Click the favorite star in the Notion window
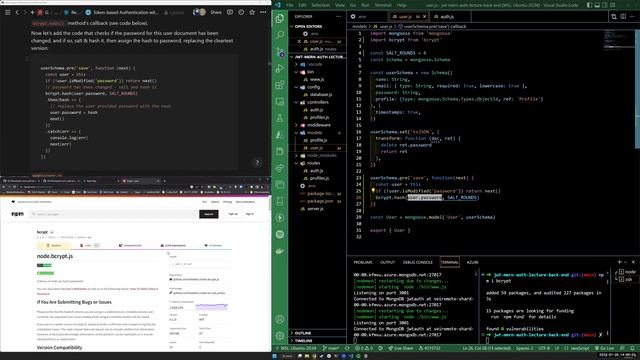Viewport: 640px width, 360px height. pyautogui.click(x=252, y=12)
